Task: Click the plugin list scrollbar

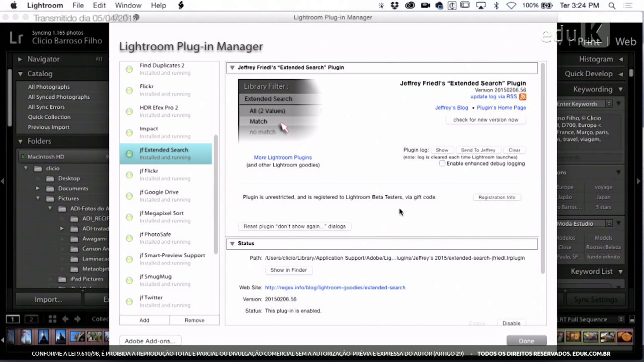Action: [216, 194]
